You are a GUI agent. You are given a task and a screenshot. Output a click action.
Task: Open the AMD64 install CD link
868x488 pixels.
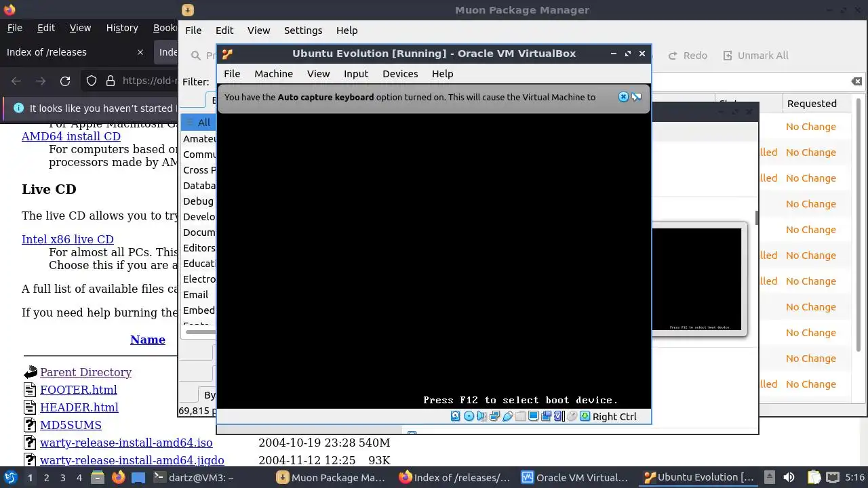pos(71,136)
